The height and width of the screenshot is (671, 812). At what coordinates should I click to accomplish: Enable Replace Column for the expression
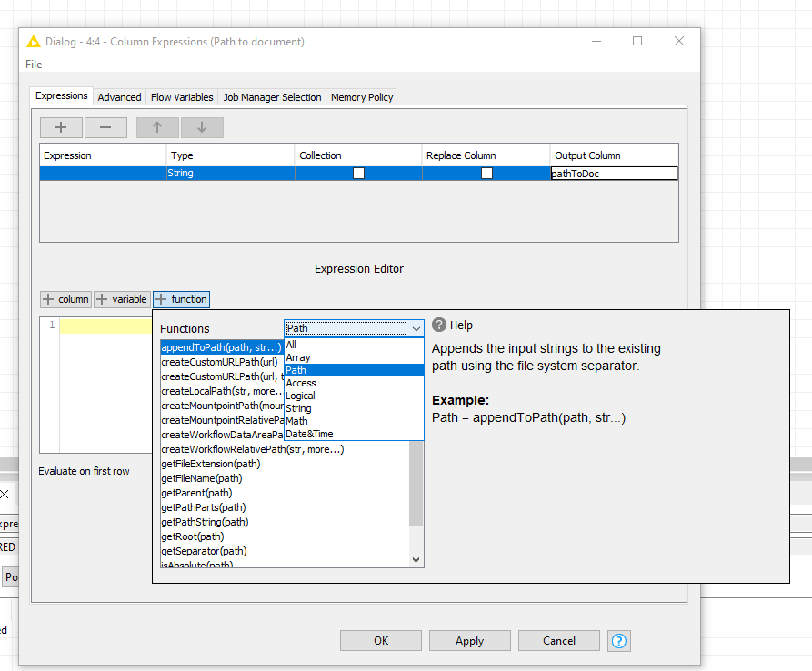coord(487,172)
